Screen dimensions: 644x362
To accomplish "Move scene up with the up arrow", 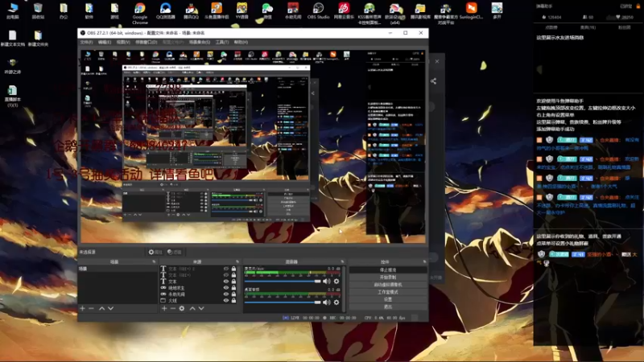I will (x=102, y=308).
